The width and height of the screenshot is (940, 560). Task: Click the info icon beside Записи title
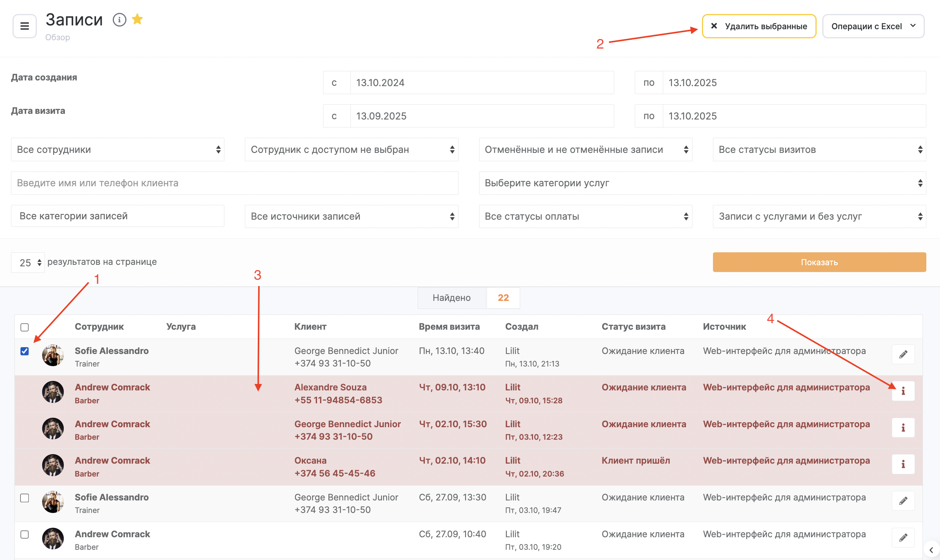tap(120, 19)
